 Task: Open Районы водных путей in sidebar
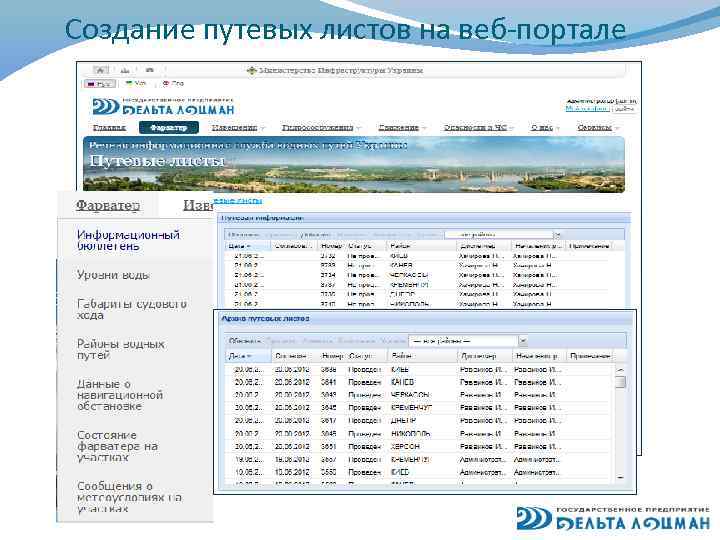pos(120,349)
